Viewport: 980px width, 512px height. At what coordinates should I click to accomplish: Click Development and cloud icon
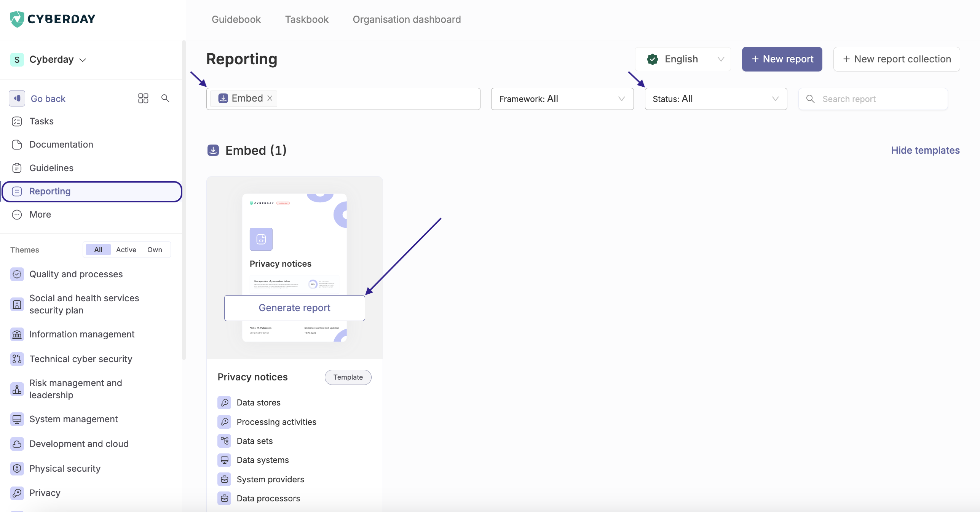[x=17, y=444]
